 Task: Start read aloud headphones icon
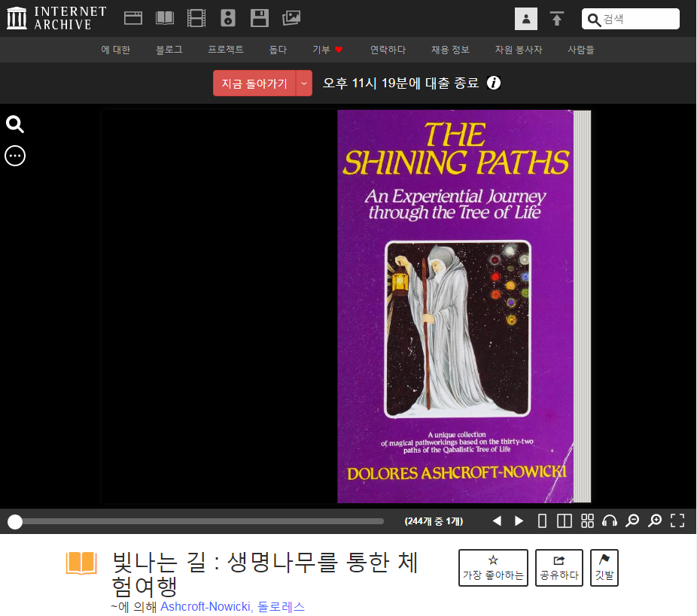pos(610,520)
